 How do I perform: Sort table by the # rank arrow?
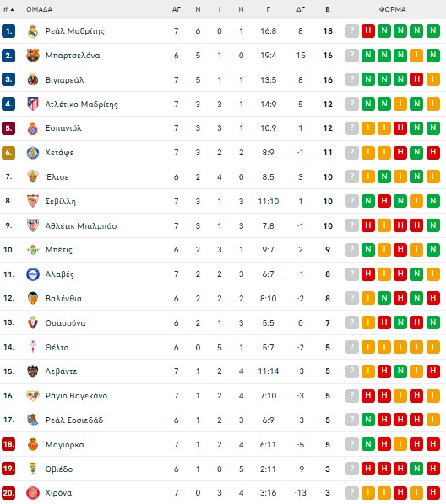(8, 9)
